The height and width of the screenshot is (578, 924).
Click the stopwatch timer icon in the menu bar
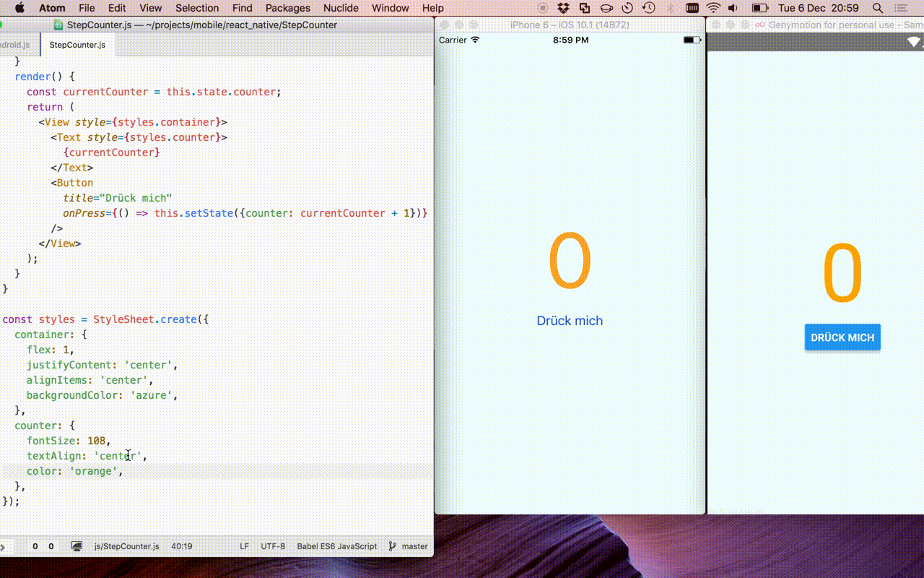click(626, 8)
